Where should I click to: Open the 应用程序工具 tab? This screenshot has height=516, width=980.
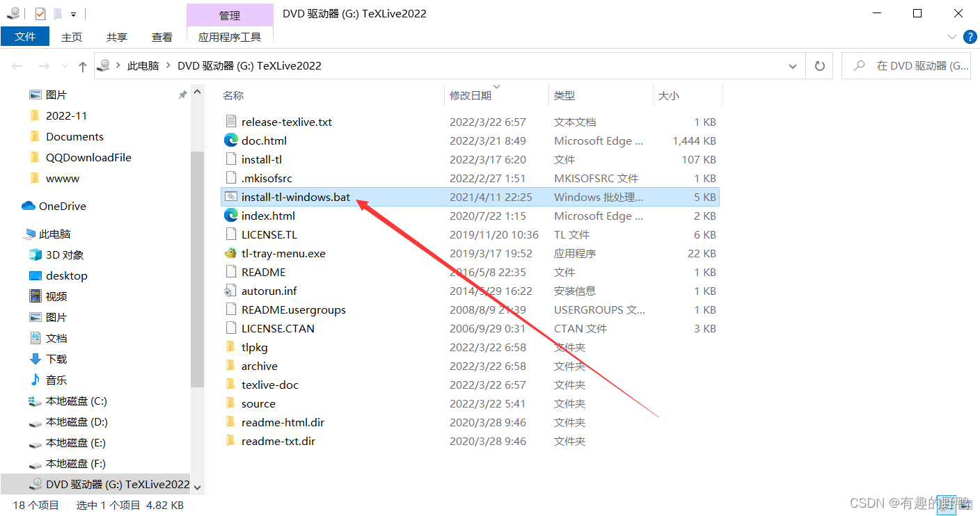[230, 37]
